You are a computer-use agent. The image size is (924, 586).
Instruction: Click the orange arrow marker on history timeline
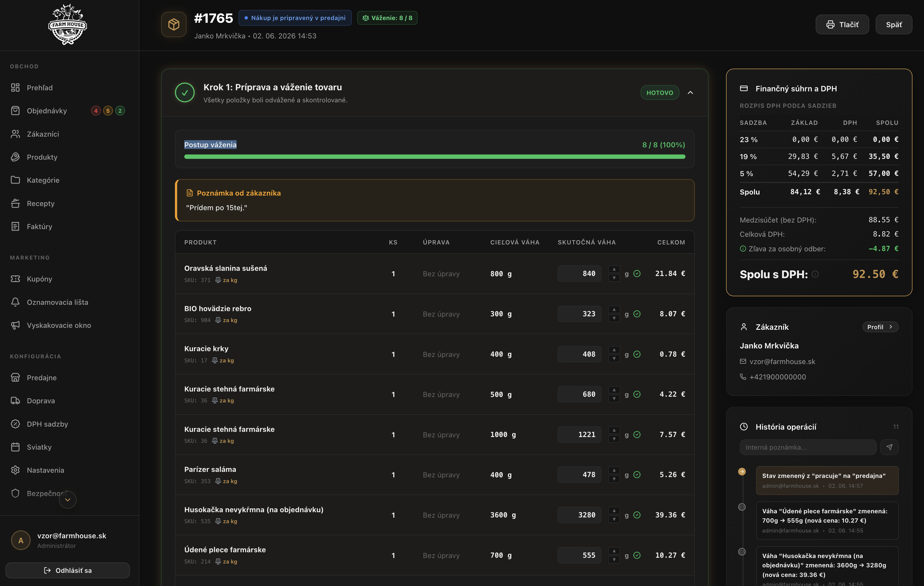click(742, 472)
